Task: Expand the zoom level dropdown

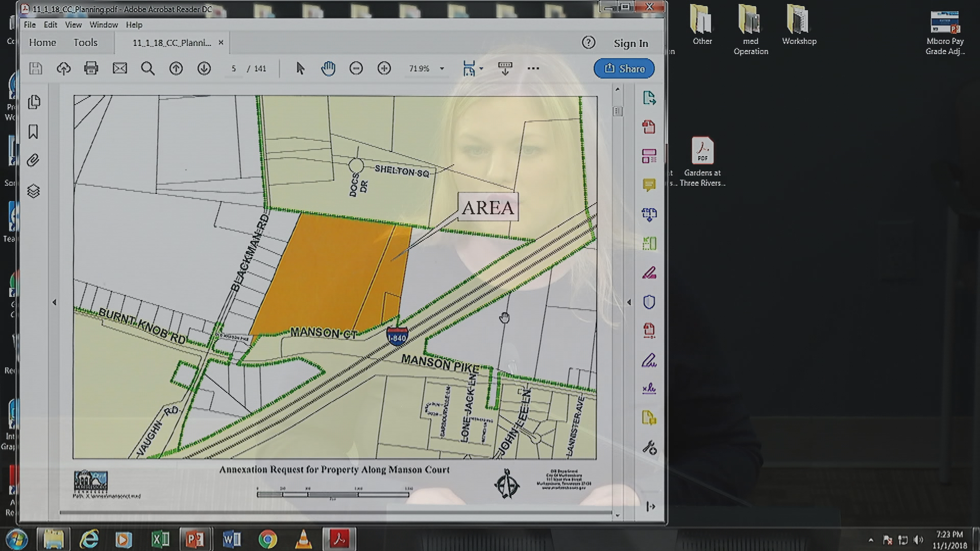Action: point(442,68)
